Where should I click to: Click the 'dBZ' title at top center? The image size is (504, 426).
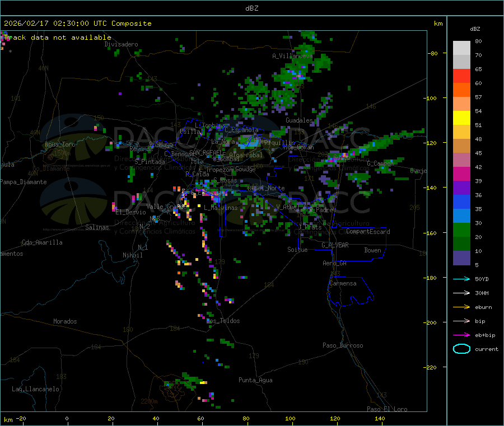pos(251,8)
